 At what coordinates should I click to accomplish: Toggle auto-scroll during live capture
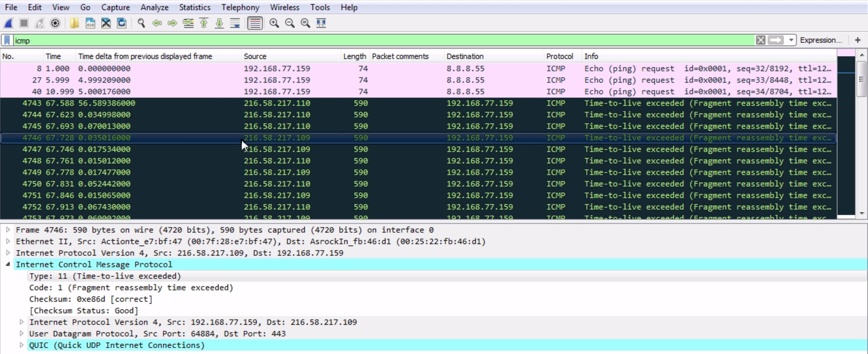(235, 23)
